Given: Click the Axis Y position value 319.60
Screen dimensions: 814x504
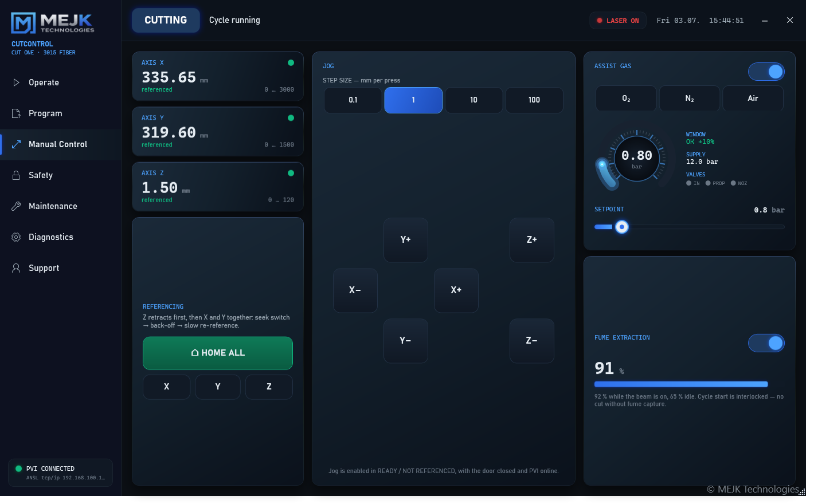Looking at the screenshot, I should pos(169,132).
